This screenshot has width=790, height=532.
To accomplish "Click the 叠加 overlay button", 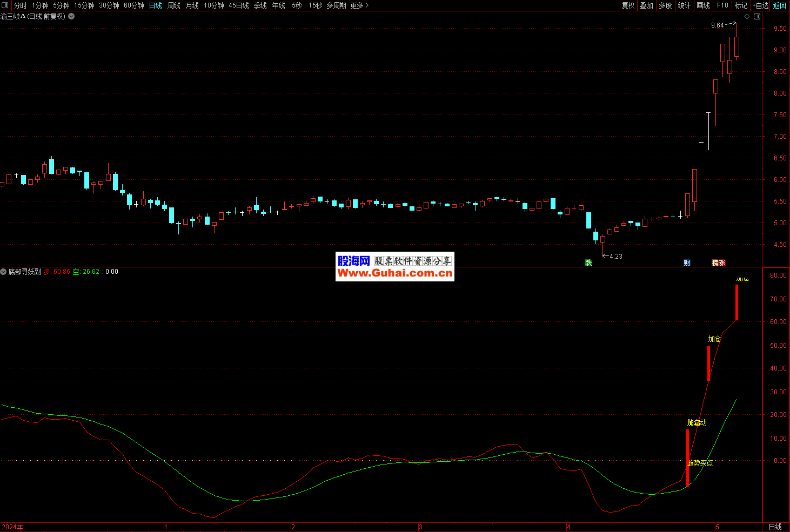I will (x=647, y=5).
